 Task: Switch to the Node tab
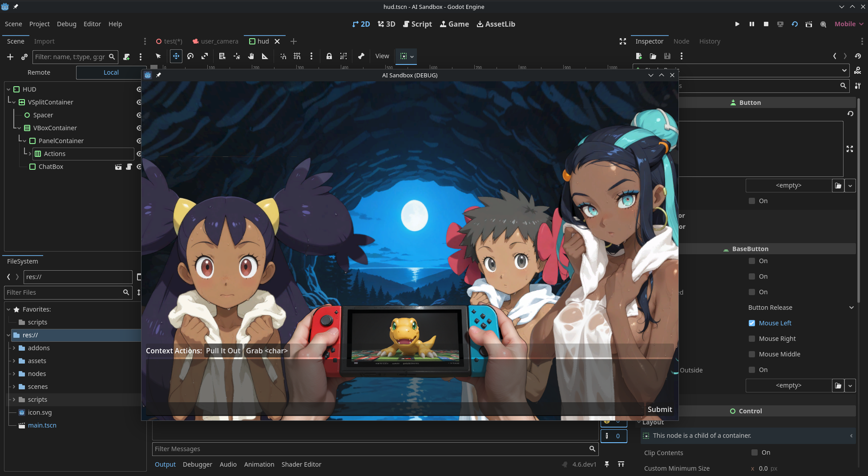click(681, 41)
